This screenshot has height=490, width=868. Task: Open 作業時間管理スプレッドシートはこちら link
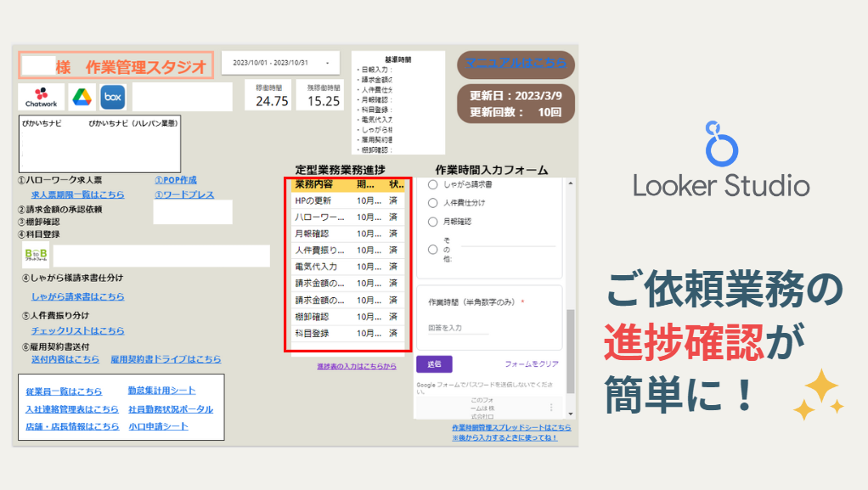(x=510, y=426)
